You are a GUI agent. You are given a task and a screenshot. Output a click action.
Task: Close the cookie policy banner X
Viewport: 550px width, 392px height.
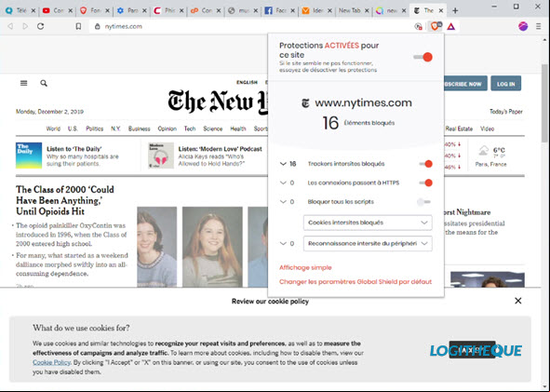pos(518,301)
